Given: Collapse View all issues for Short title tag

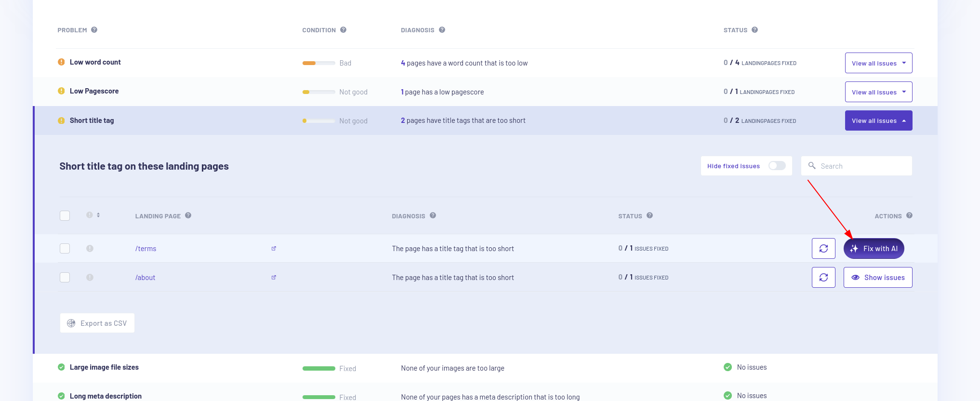Looking at the screenshot, I should 878,120.
